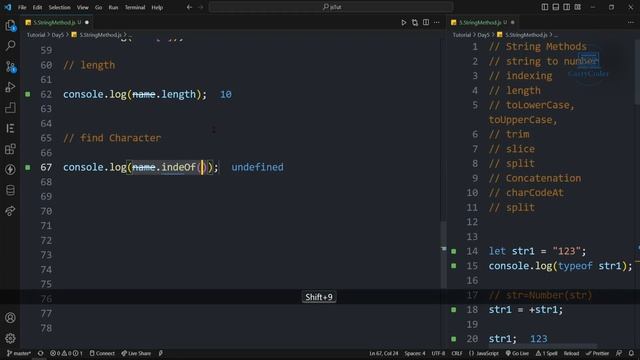This screenshot has width=640, height=360.
Task: Open the Live Share icon in activity bar
Action: point(10,211)
